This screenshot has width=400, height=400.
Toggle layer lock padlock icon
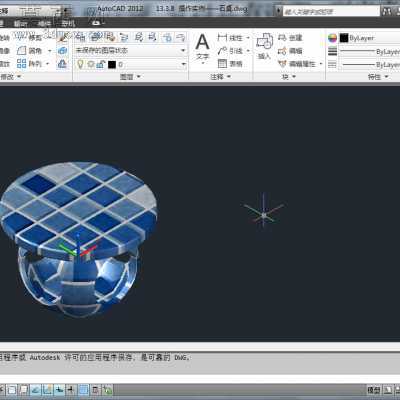coord(101,64)
